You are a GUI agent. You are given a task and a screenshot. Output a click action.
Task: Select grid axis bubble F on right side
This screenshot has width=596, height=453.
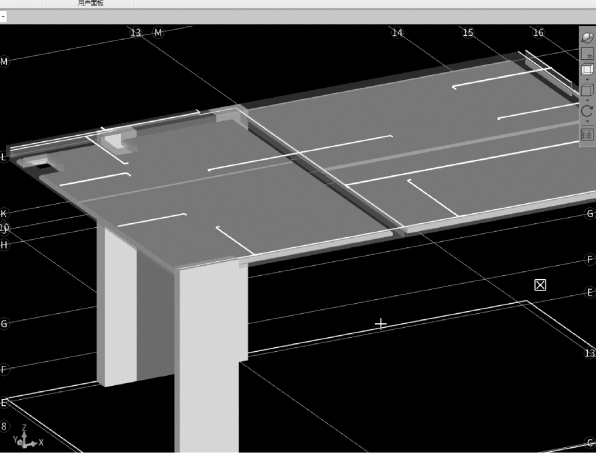click(590, 260)
